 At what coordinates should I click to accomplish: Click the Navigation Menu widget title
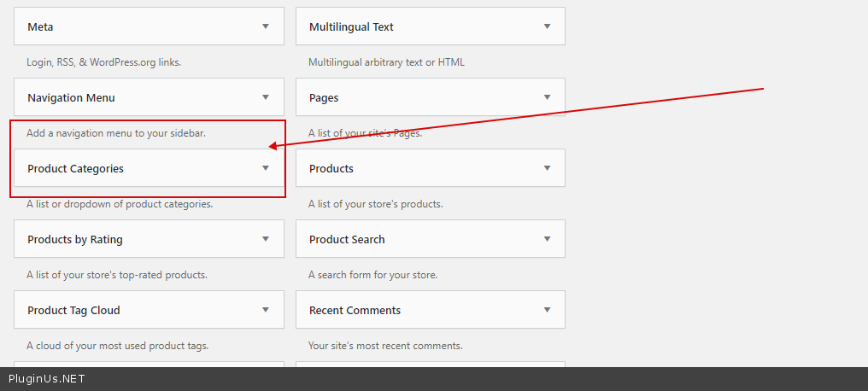71,97
